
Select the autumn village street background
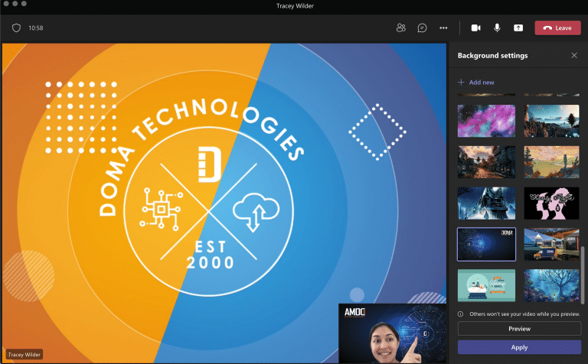486,162
